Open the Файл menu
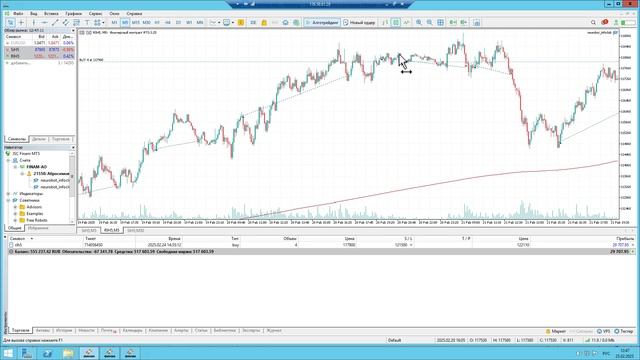Image resolution: width=640 pixels, height=360 pixels. pos(18,13)
